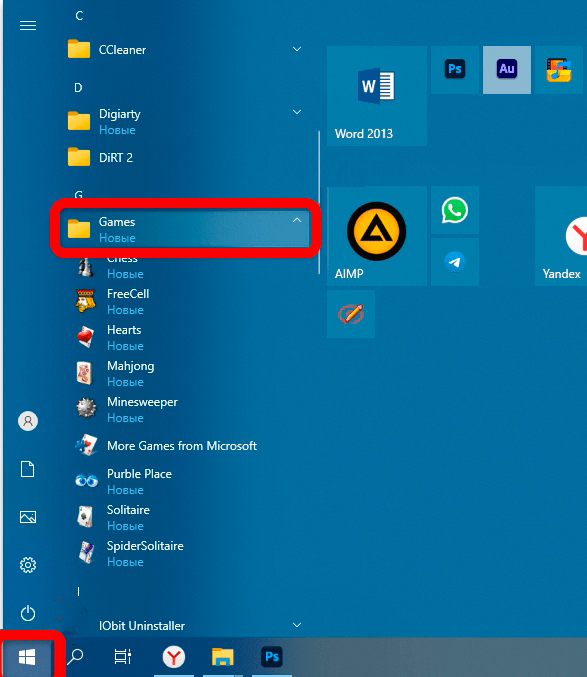Open Settings gear in start sidebar

pyautogui.click(x=28, y=565)
